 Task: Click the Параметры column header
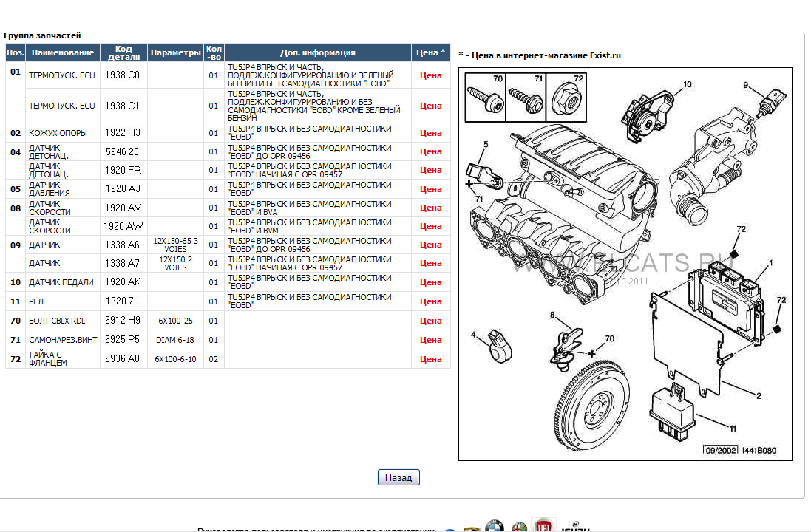pos(175,52)
